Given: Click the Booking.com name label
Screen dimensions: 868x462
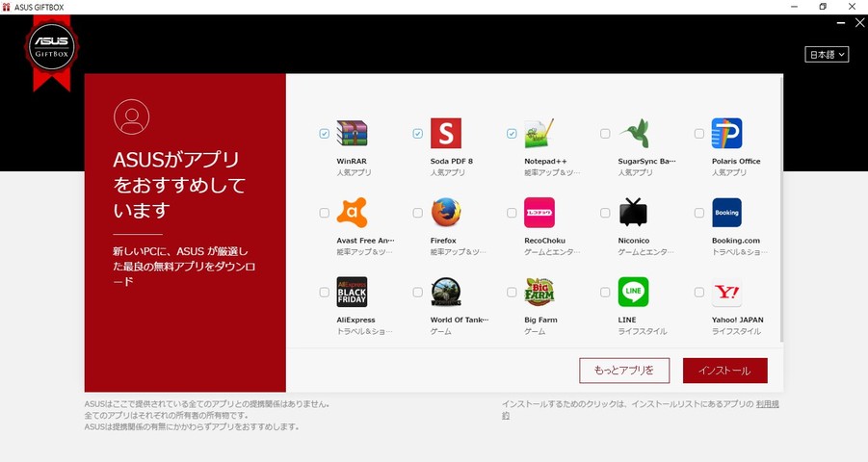Looking at the screenshot, I should click(736, 241).
